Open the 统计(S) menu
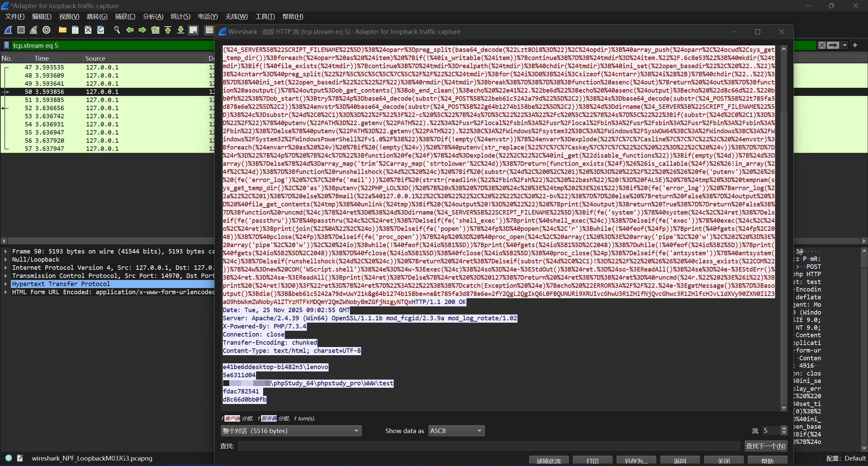 click(x=180, y=16)
